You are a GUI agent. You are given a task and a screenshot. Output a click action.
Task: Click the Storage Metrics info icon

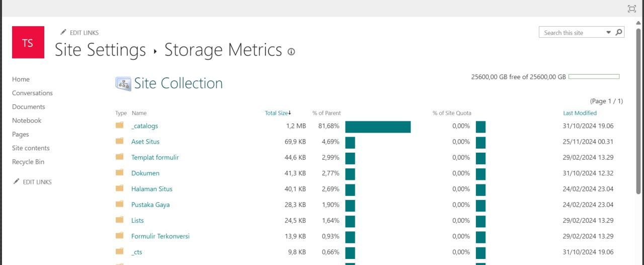click(291, 51)
